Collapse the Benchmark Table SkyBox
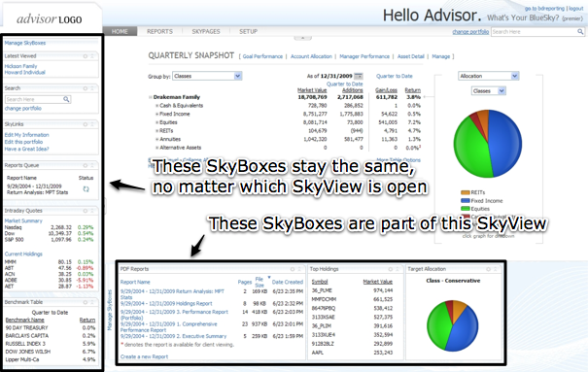Viewport: 588px width, 372px height. pos(92,302)
